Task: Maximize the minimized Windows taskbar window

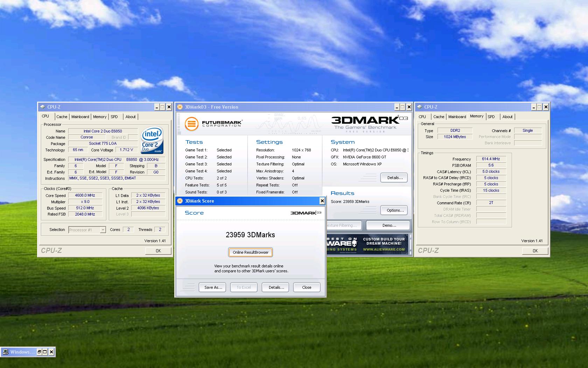Action: click(45, 352)
